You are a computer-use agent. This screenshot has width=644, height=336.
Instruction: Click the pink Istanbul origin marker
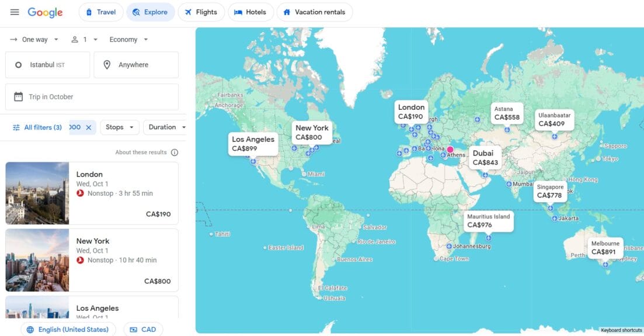tap(450, 149)
